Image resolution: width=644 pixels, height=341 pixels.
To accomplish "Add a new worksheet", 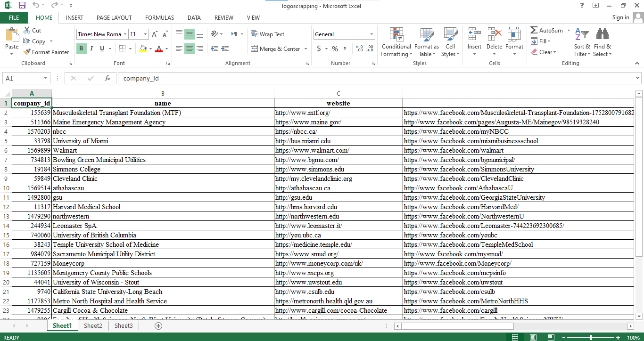I will pos(158,325).
